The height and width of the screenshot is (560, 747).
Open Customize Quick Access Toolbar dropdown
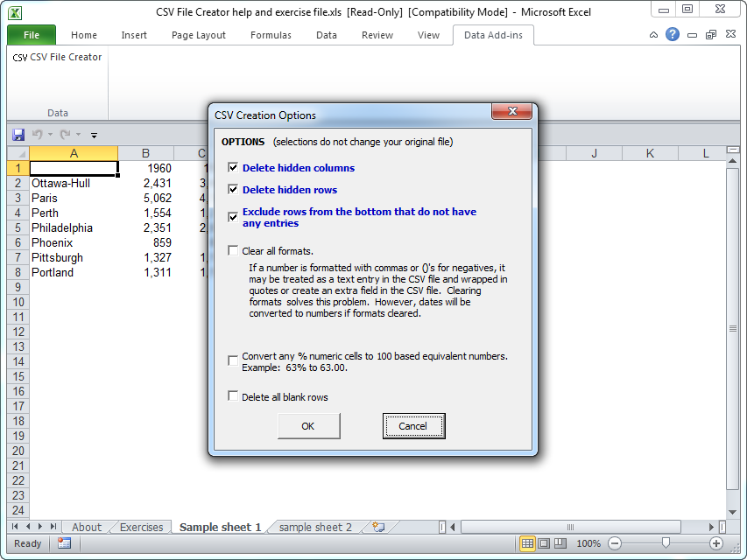pos(95,136)
